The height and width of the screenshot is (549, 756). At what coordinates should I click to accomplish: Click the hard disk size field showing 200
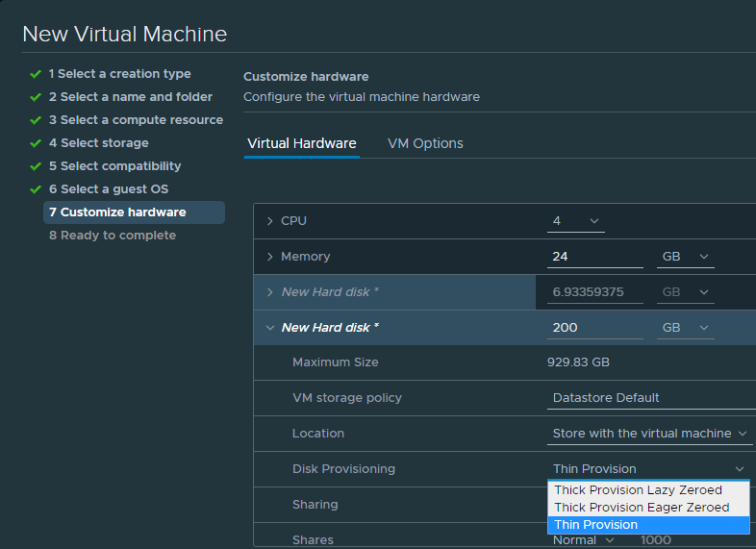(x=594, y=328)
